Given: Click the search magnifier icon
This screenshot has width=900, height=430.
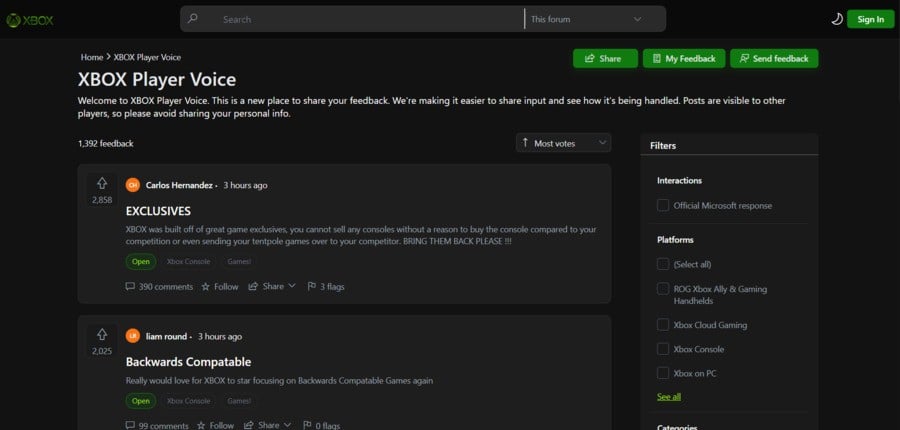Looking at the screenshot, I should (x=193, y=19).
